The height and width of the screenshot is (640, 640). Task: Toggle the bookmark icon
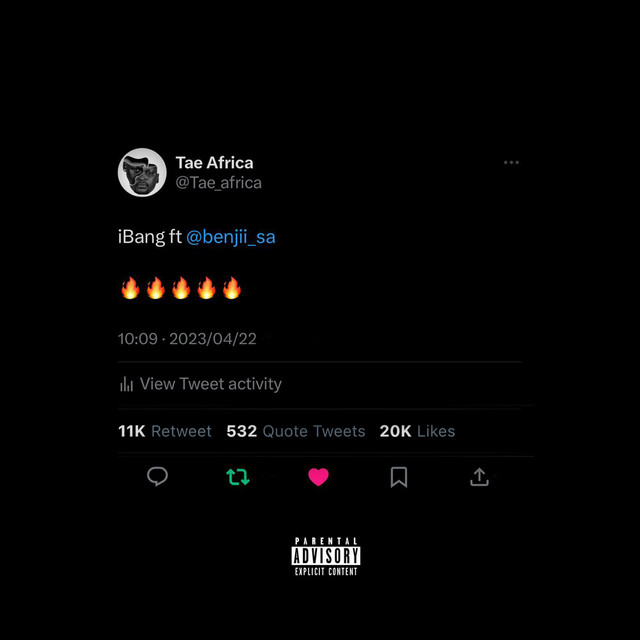tap(399, 477)
